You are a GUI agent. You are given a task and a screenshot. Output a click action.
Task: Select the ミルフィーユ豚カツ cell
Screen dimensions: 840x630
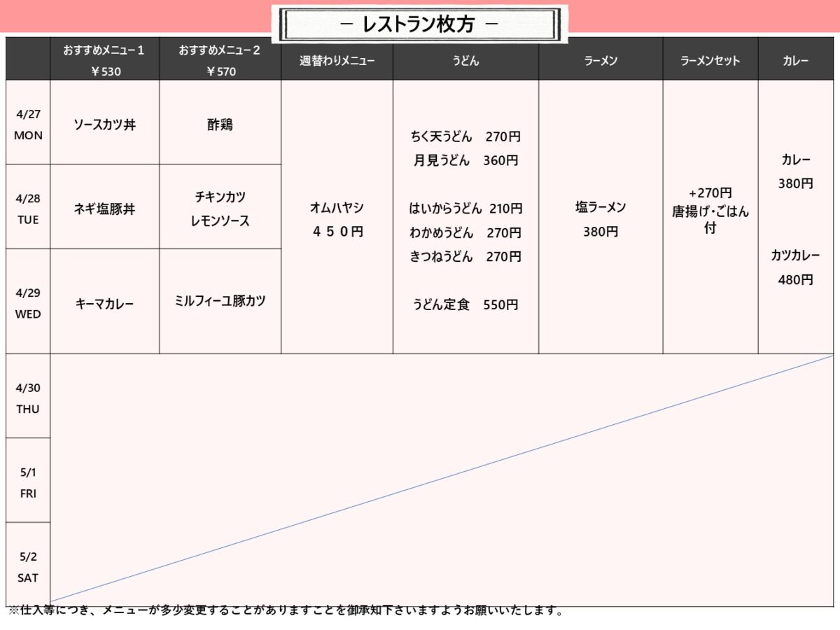[220, 301]
